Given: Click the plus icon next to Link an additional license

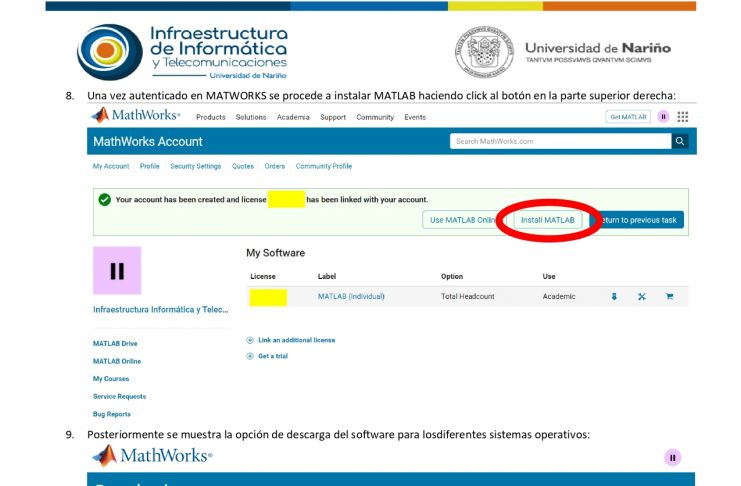Looking at the screenshot, I should pyautogui.click(x=250, y=340).
